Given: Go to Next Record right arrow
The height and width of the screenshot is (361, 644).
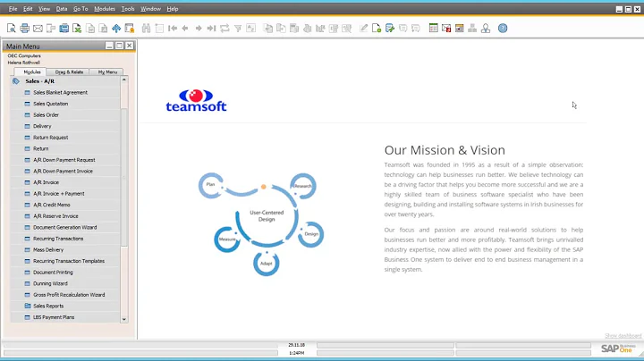Looking at the screenshot, I should 199,28.
